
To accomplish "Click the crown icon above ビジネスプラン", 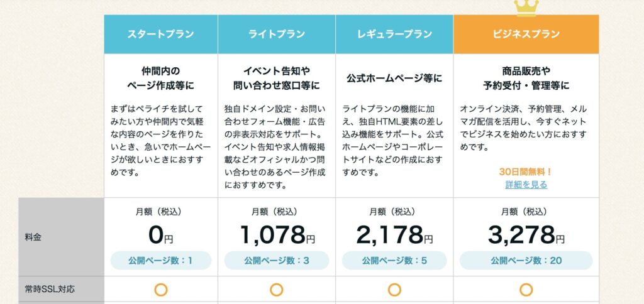I will 526,8.
